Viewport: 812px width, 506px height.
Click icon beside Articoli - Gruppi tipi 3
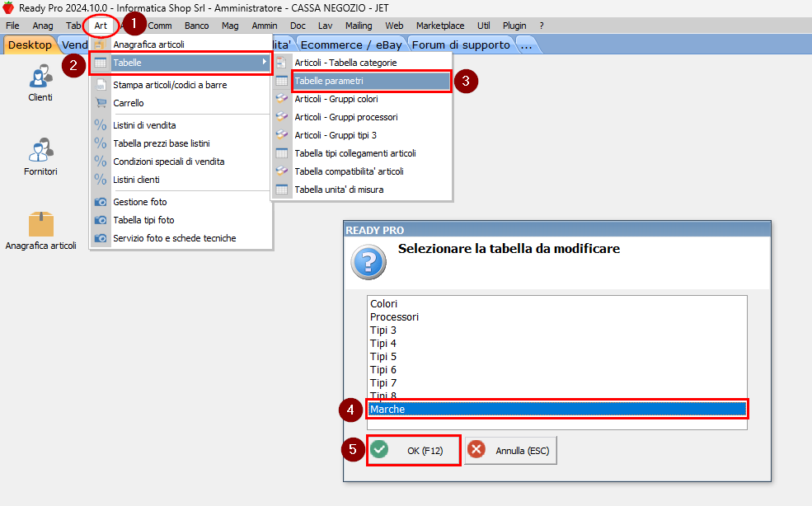[282, 134]
